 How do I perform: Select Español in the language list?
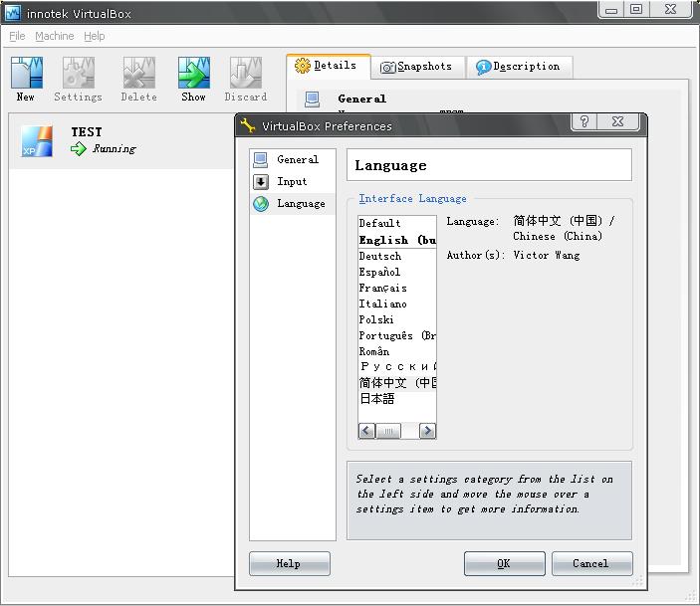click(397, 273)
